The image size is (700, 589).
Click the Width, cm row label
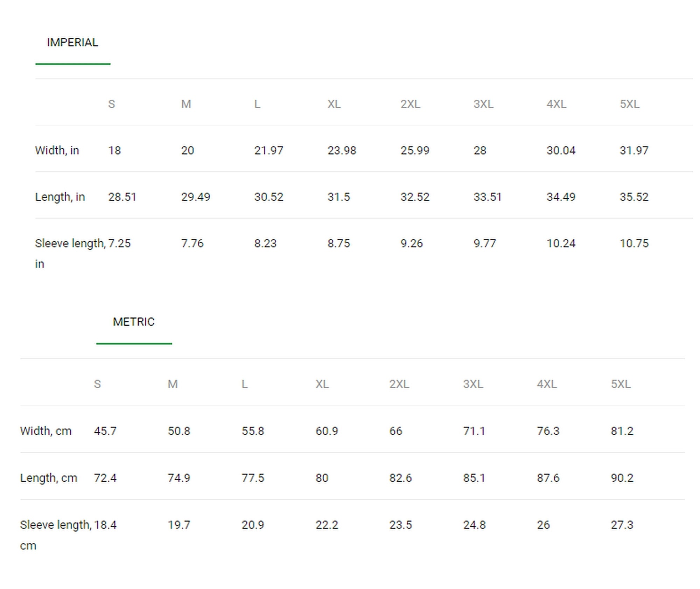coord(46,431)
